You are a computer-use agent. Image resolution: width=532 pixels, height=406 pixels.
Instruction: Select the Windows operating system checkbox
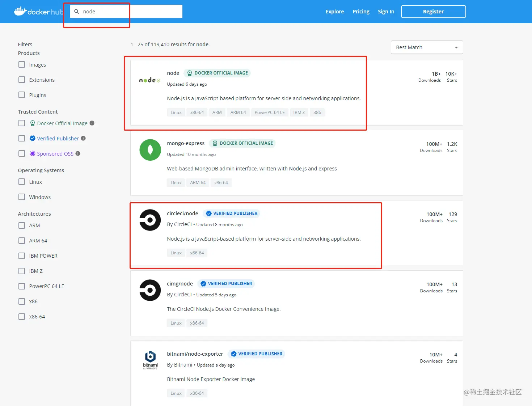(x=22, y=197)
